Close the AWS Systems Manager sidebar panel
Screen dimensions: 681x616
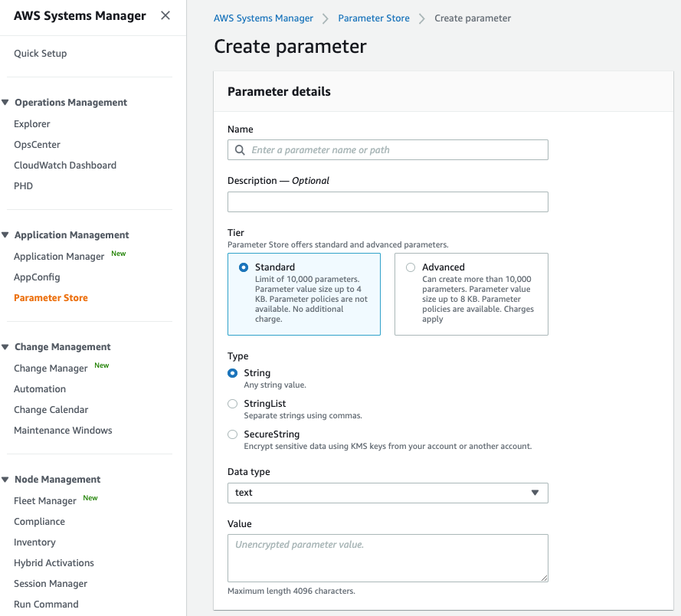click(165, 15)
